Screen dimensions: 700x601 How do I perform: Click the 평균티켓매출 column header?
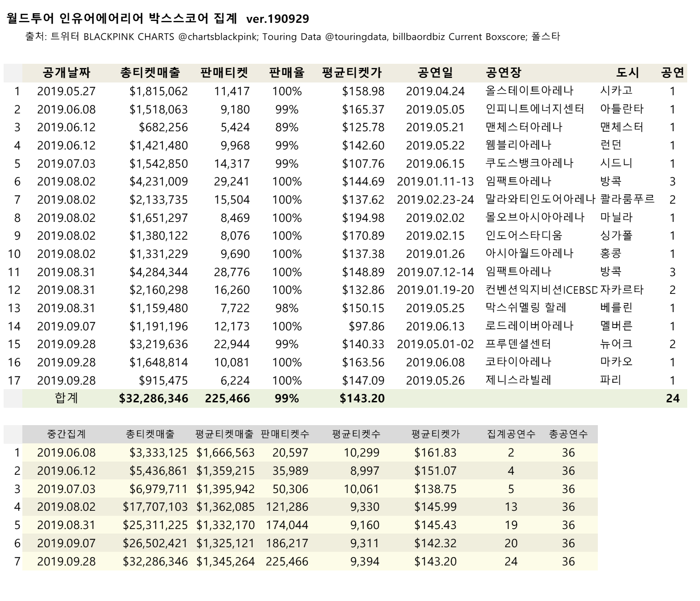pyautogui.click(x=224, y=434)
